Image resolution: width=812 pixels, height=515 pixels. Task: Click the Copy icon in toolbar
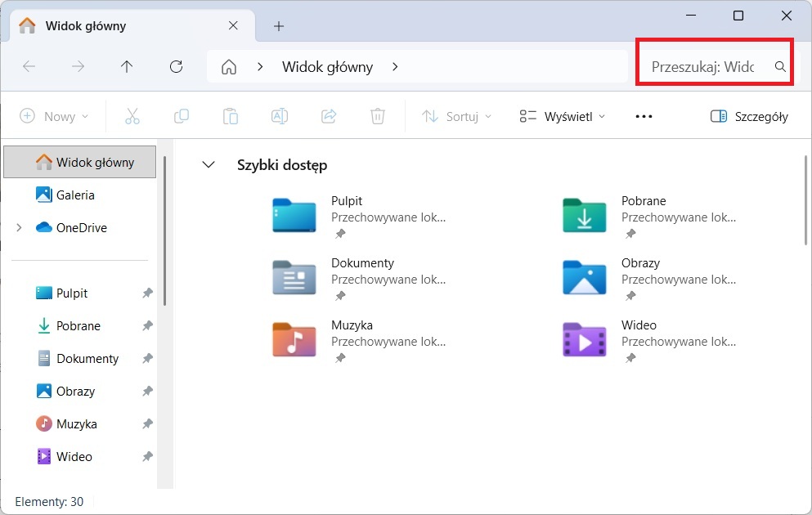182,116
